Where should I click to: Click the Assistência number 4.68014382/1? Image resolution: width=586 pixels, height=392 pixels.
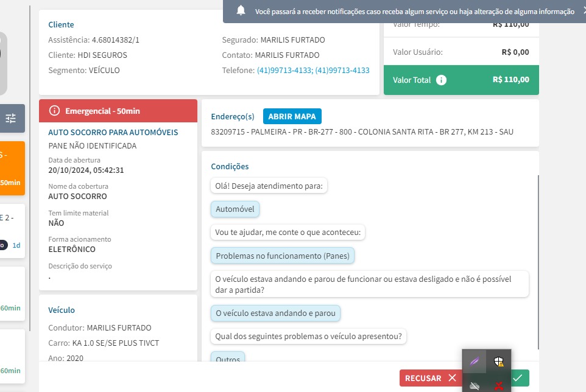click(116, 40)
